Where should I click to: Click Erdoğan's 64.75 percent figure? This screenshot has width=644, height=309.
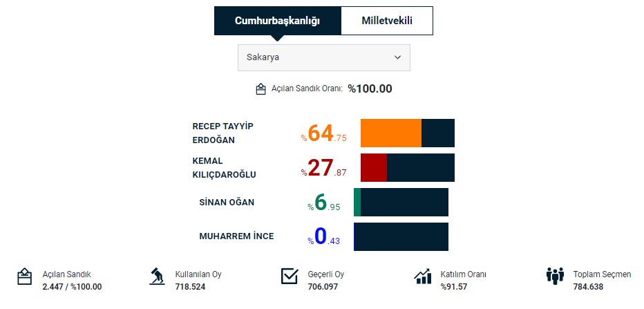[x=323, y=133]
